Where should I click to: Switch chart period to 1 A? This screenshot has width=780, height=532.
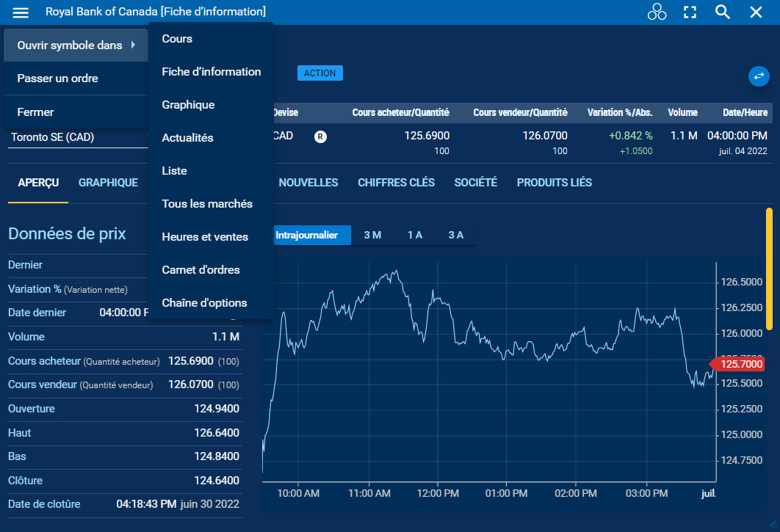pos(415,235)
